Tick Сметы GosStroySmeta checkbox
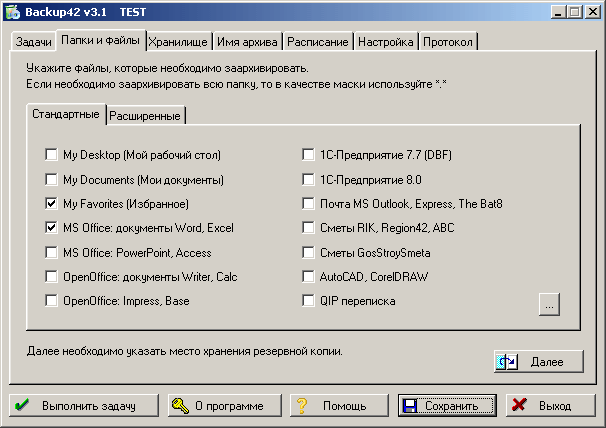Image resolution: width=606 pixels, height=428 pixels. 308,252
